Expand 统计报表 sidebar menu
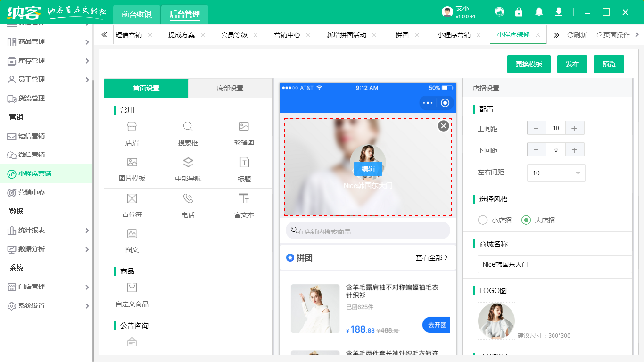644x362 pixels. tap(46, 230)
